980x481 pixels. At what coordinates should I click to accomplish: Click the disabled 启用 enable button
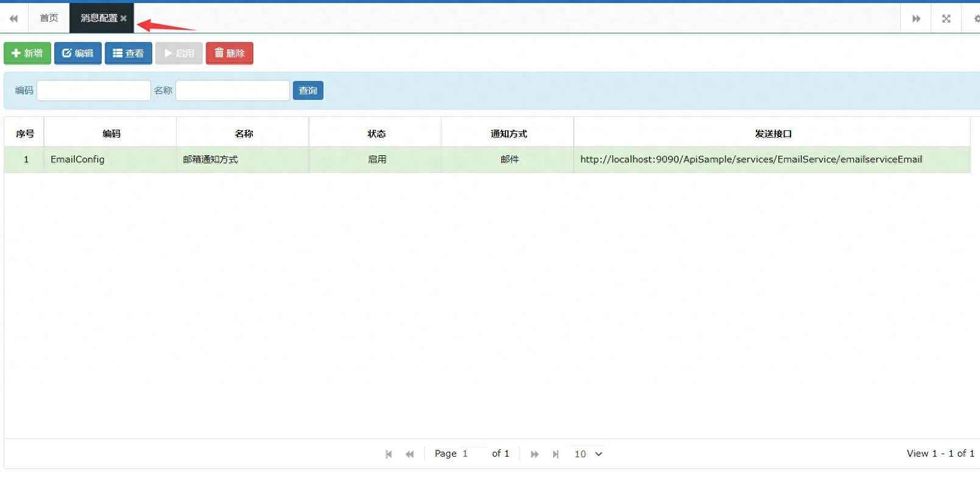click(179, 53)
